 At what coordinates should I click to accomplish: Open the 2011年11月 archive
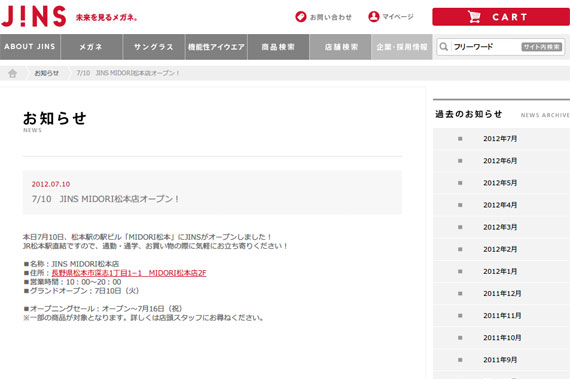tap(501, 316)
